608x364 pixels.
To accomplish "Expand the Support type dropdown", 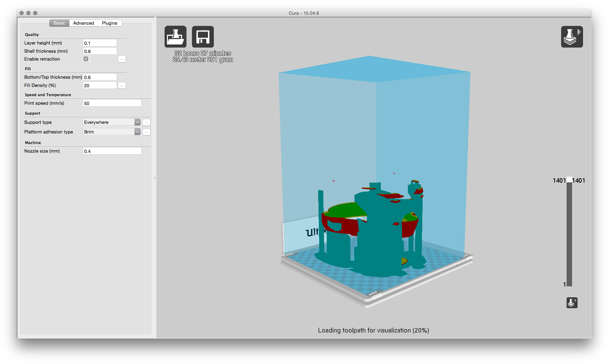I will (x=112, y=122).
